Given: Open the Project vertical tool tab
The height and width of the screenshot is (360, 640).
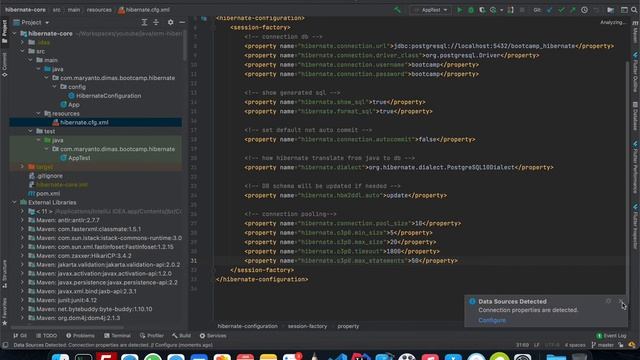Looking at the screenshot, I should click(x=4, y=31).
